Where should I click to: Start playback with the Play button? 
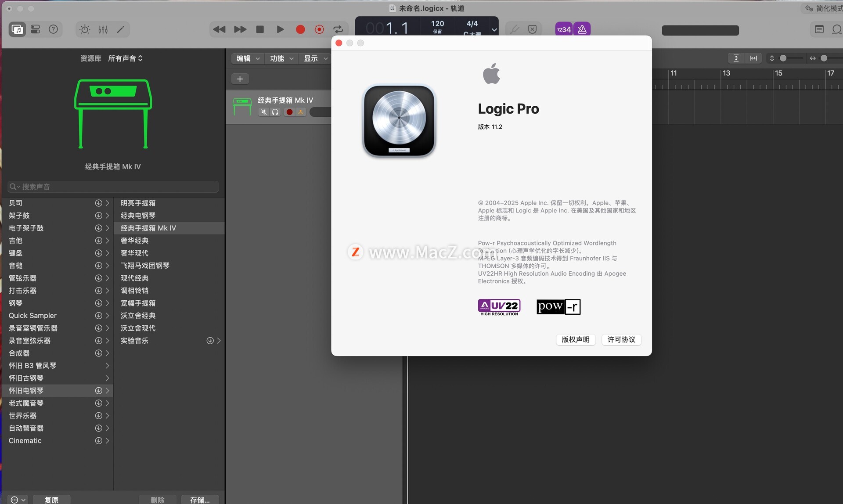(x=280, y=29)
